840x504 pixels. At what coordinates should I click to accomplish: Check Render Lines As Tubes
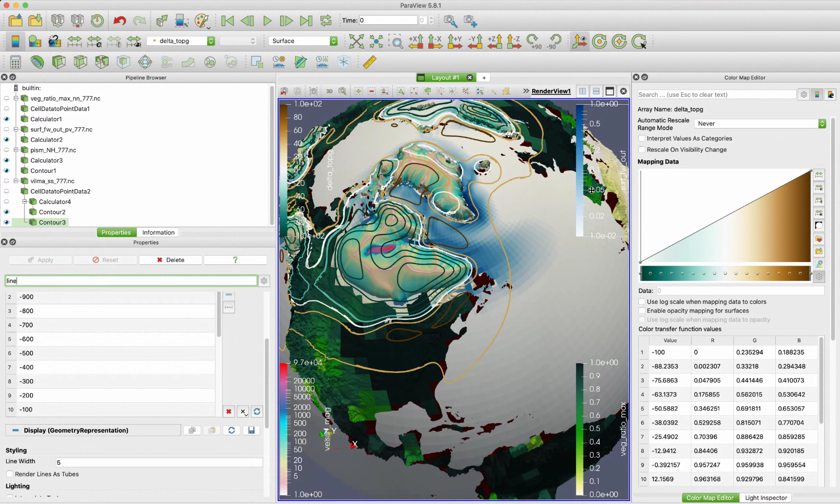(x=10, y=474)
